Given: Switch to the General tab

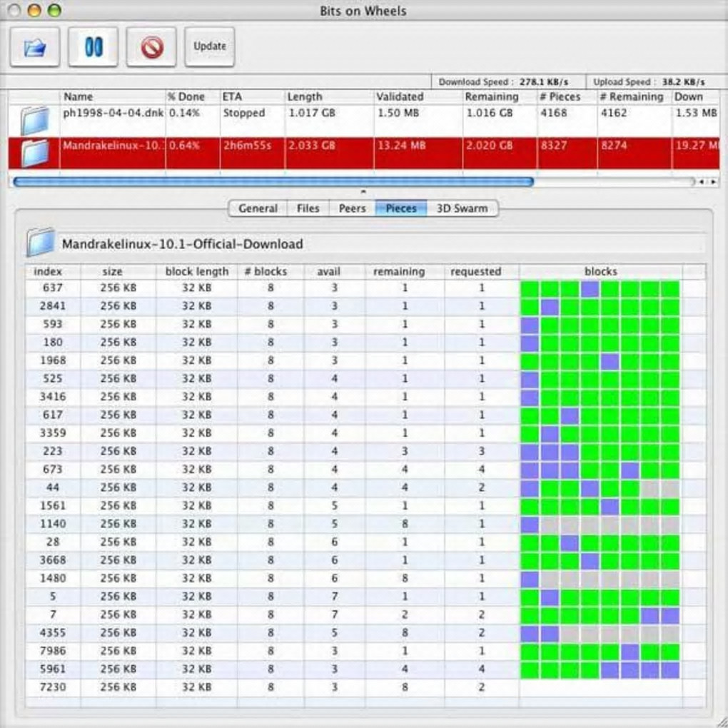Looking at the screenshot, I should [258, 208].
